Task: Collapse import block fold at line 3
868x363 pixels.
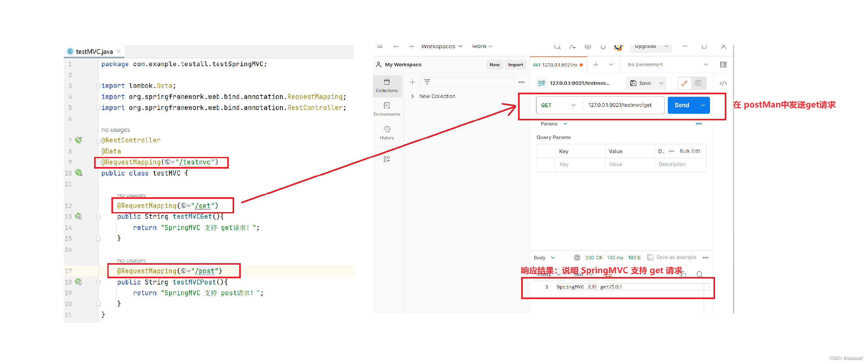Action: (98, 86)
